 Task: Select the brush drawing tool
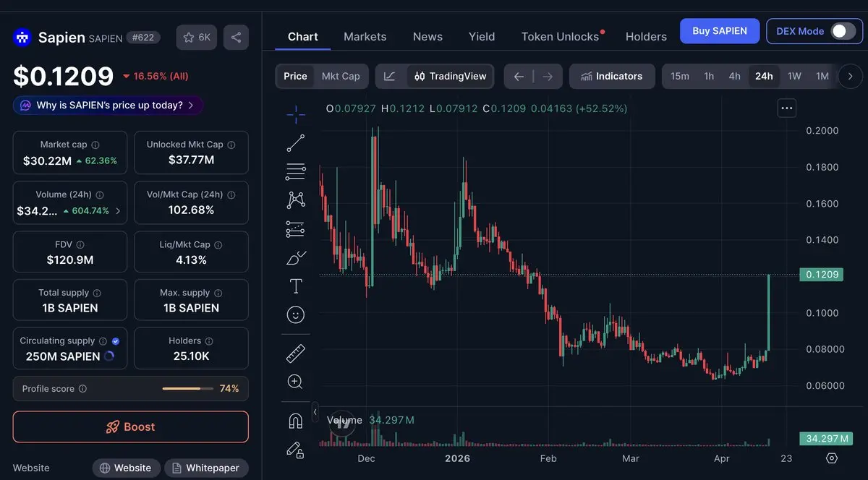click(297, 257)
